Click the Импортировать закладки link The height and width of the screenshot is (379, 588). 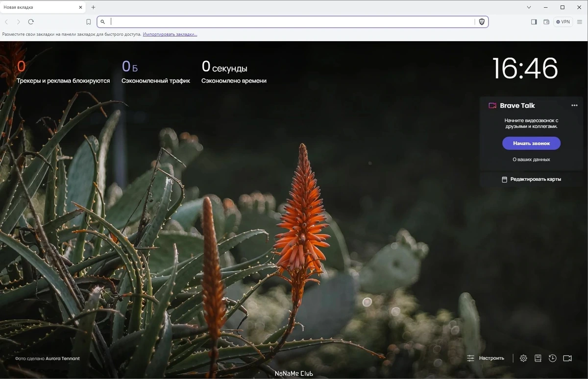(170, 34)
